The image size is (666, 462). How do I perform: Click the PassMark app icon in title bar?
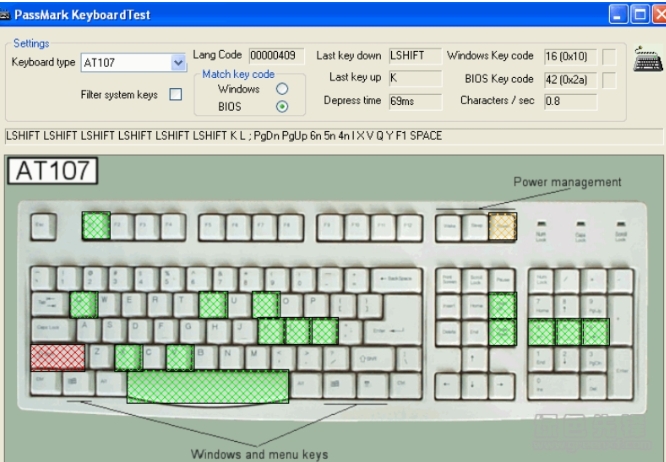(5, 15)
